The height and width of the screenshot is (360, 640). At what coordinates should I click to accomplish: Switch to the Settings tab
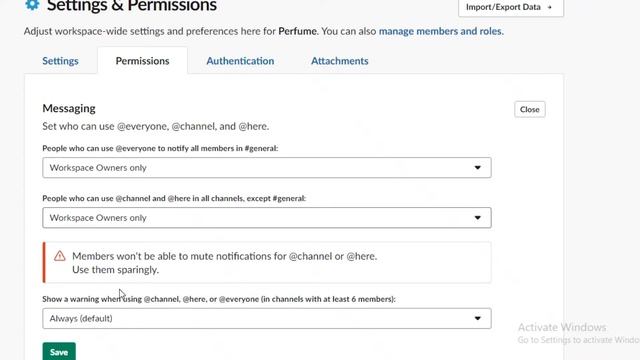point(60,61)
